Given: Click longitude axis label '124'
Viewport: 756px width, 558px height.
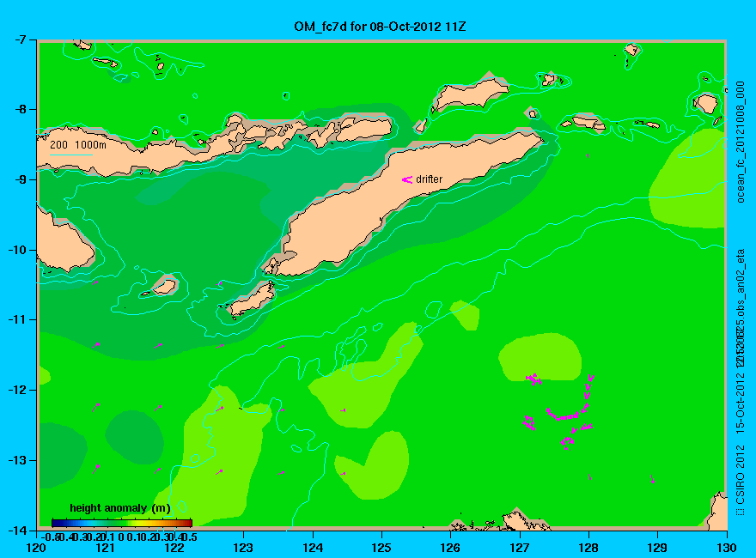Looking at the screenshot, I should pos(313,548).
